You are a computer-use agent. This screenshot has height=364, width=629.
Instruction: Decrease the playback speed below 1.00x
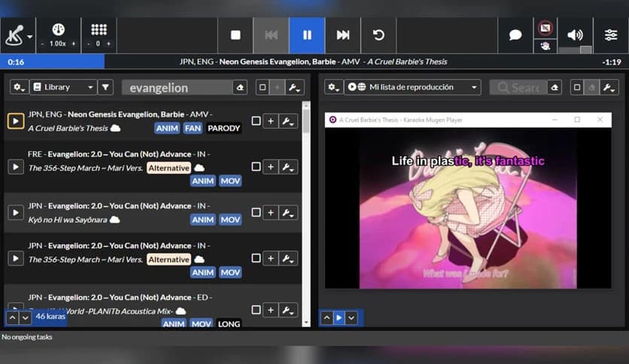coord(43,44)
